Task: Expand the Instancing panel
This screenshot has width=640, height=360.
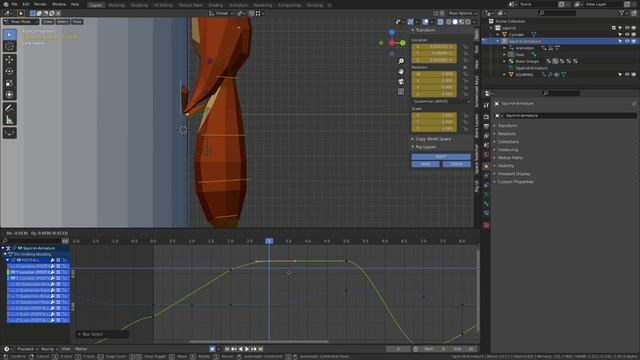Action: tap(507, 150)
